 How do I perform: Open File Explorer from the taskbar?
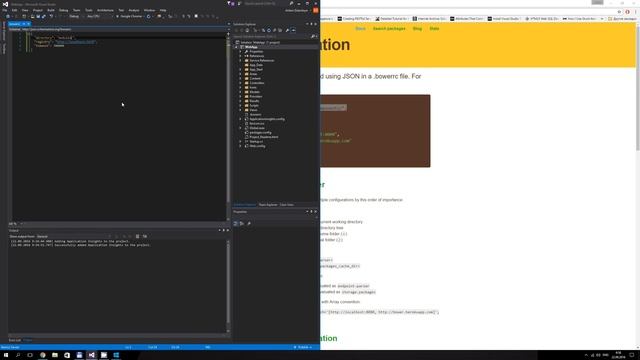55,355
